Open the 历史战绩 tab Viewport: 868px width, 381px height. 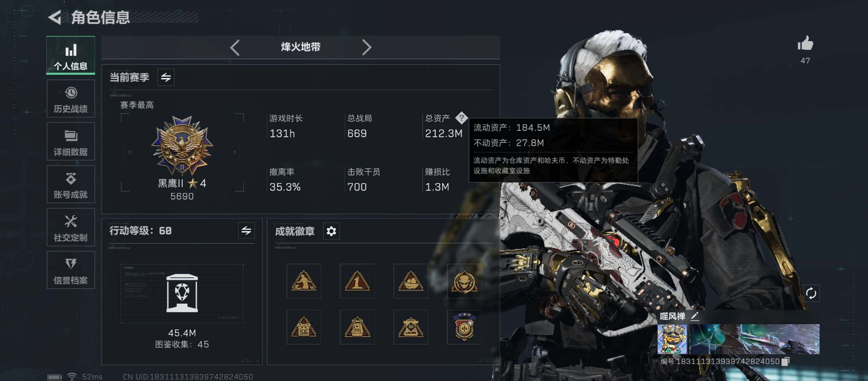71,98
